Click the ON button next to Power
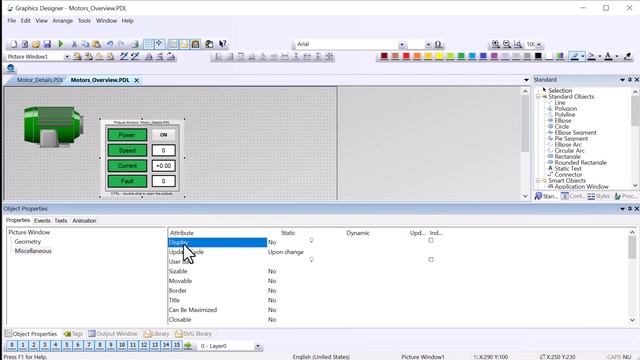 click(163, 135)
